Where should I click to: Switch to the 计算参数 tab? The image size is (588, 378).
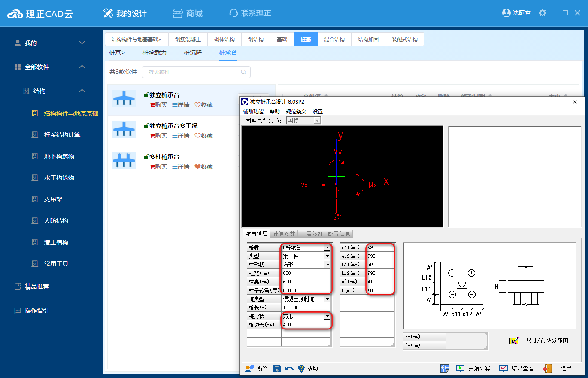click(x=284, y=234)
